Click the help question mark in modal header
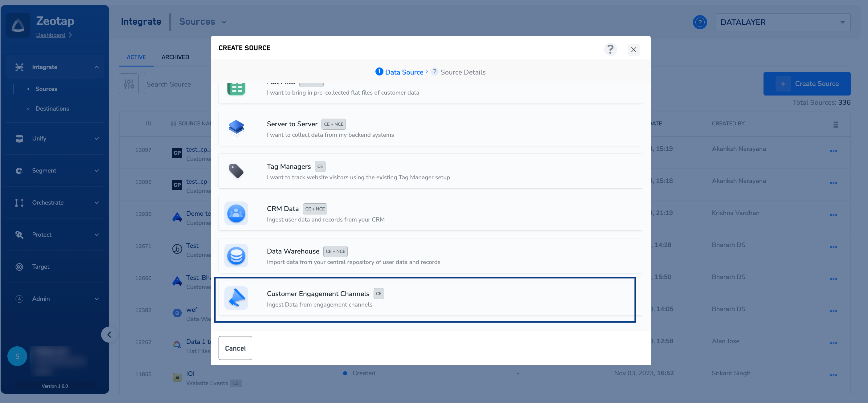Image resolution: width=868 pixels, height=403 pixels. pos(610,49)
